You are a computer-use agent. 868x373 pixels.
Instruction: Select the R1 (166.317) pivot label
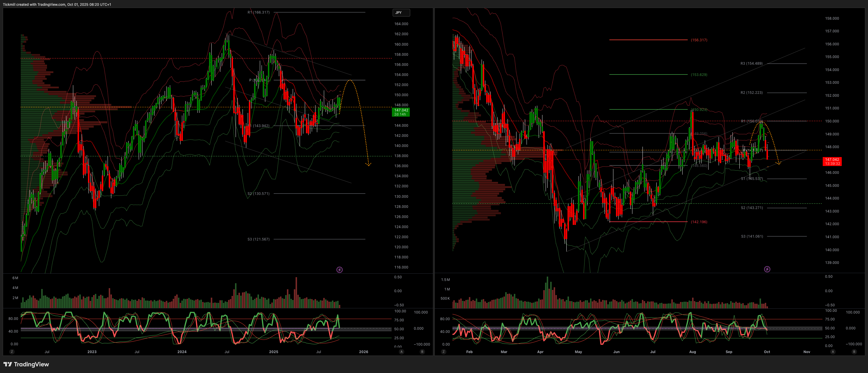[258, 12]
